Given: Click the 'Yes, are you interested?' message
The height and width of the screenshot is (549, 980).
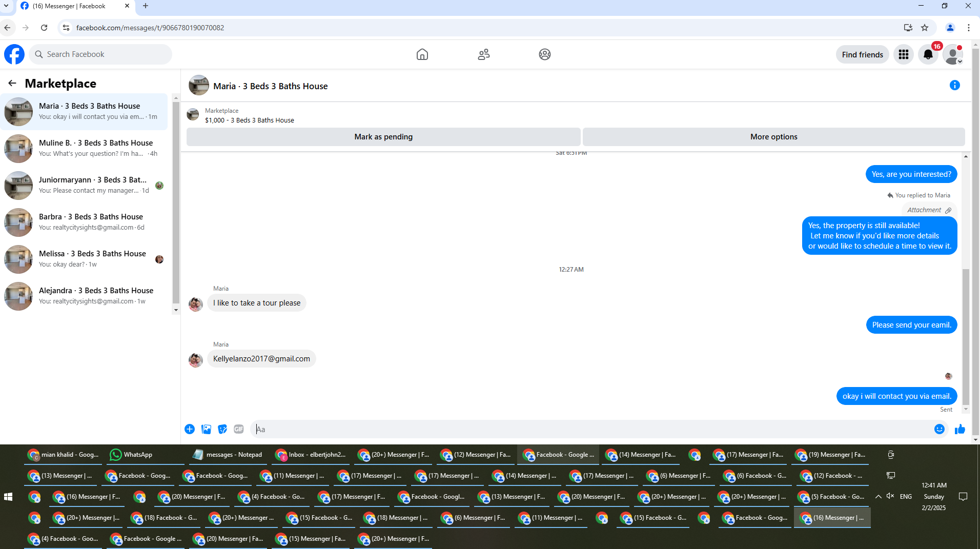Looking at the screenshot, I should coord(911,174).
